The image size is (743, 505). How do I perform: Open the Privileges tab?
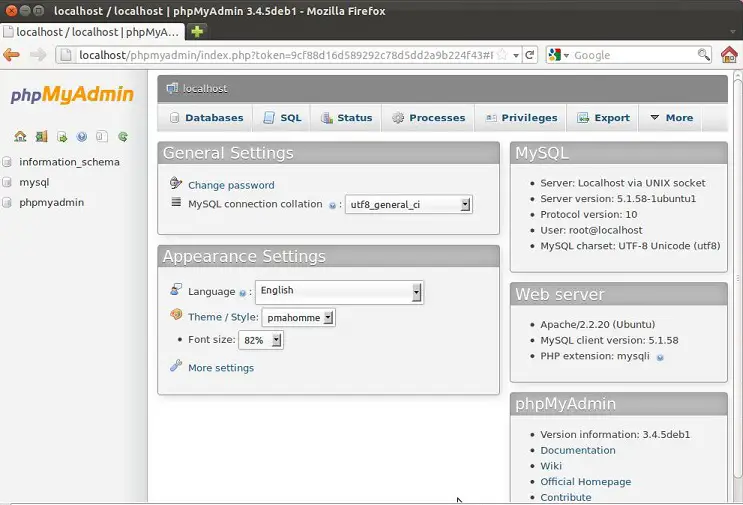click(521, 117)
